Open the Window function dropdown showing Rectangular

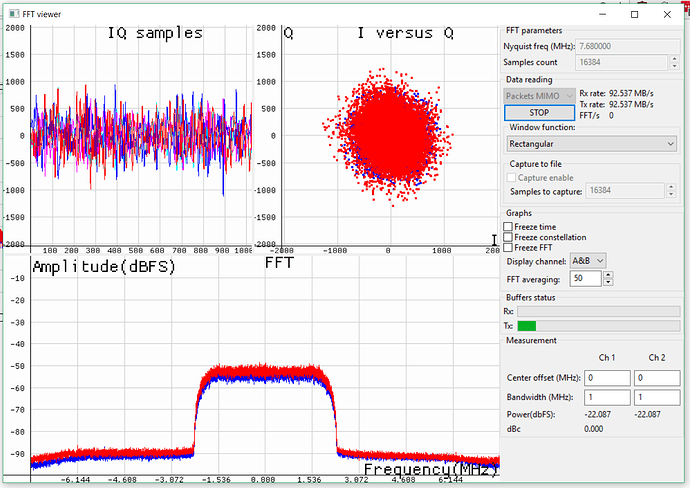tap(592, 144)
